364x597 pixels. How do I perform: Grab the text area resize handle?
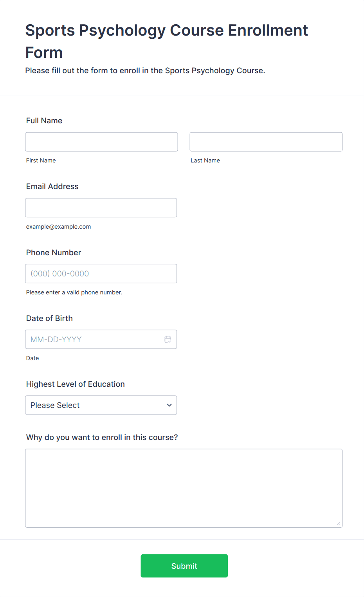click(x=339, y=523)
